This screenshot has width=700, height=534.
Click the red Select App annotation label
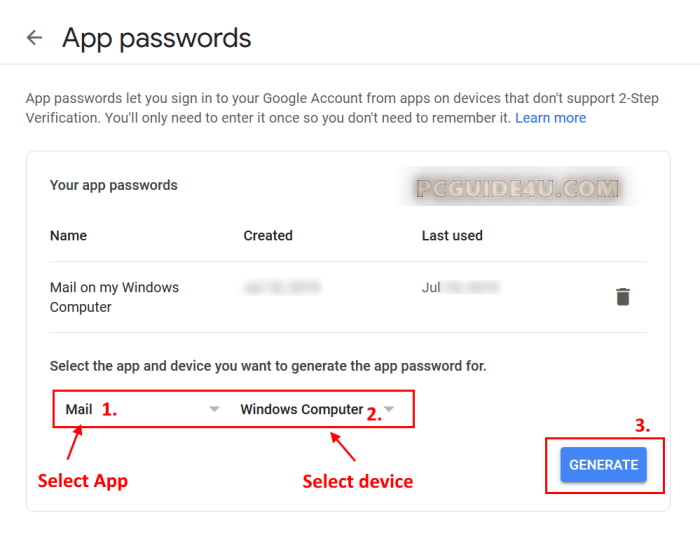[x=83, y=481]
